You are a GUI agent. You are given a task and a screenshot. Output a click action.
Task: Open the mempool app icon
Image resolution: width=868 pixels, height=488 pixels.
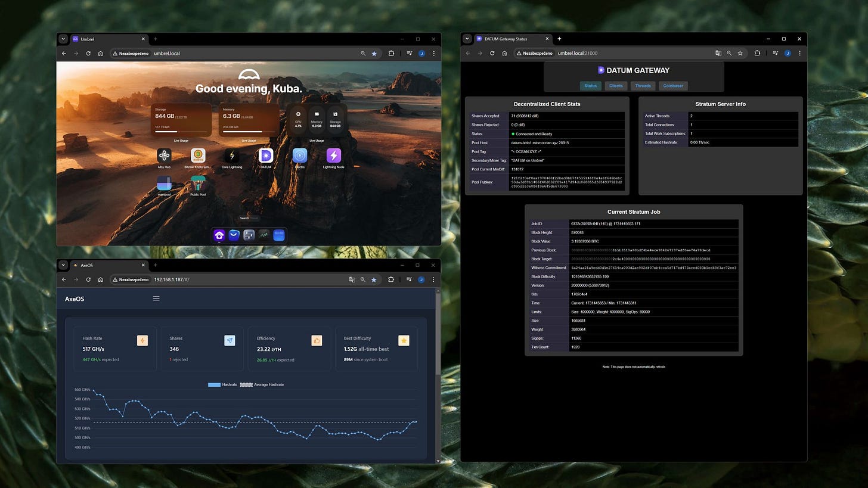tap(164, 184)
